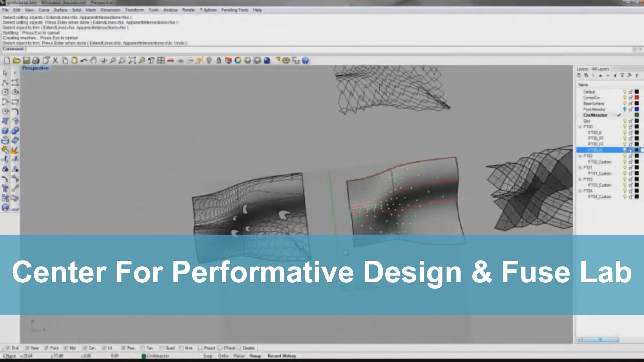Toggle Ortho in the status bar
The height and width of the screenshot is (362, 644).
(223, 356)
